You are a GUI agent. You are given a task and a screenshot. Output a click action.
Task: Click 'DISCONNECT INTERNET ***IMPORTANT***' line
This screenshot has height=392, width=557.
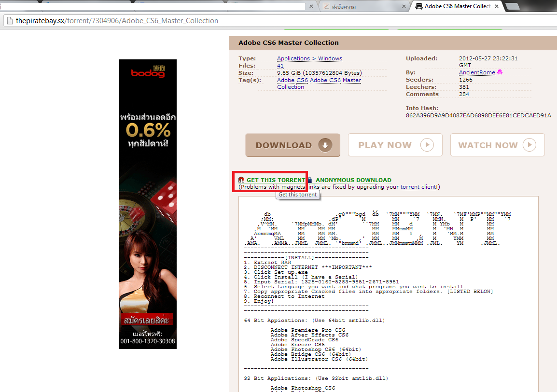point(308,267)
